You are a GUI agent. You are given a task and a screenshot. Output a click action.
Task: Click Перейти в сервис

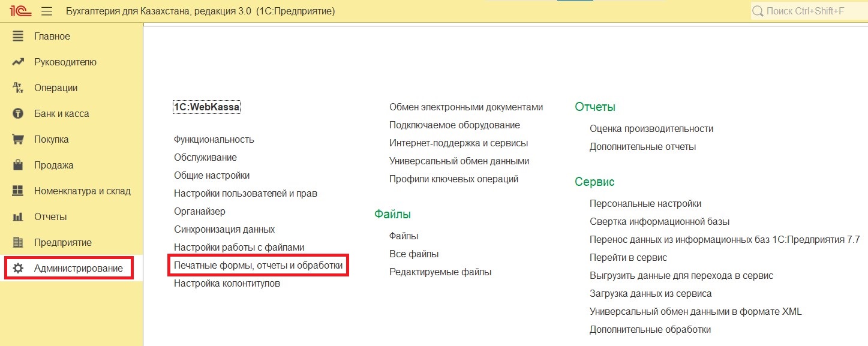(628, 257)
